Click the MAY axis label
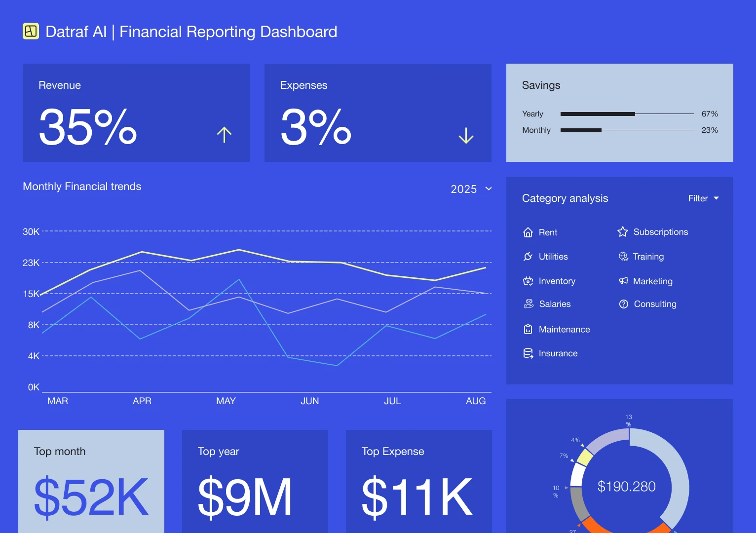Image resolution: width=756 pixels, height=533 pixels. 226,401
